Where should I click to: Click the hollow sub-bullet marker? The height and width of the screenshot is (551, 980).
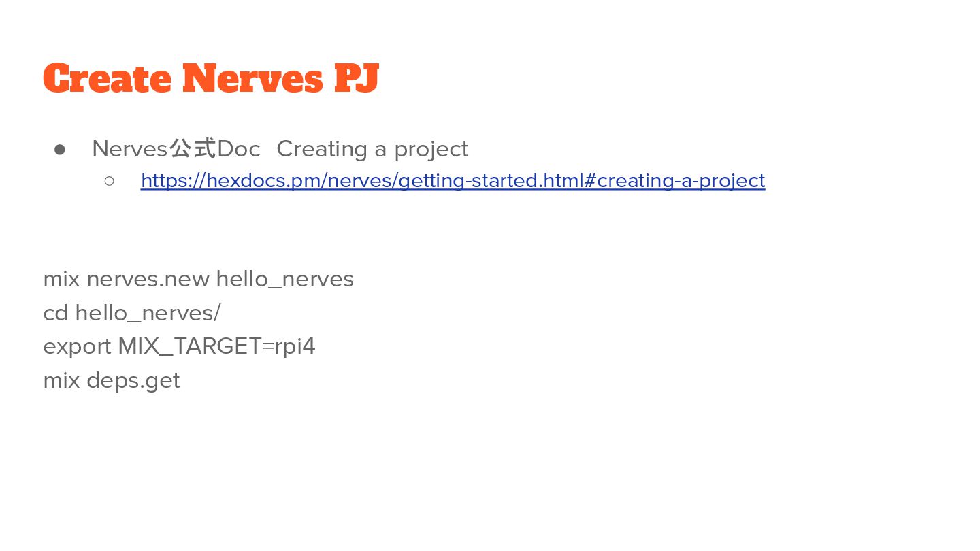point(109,180)
